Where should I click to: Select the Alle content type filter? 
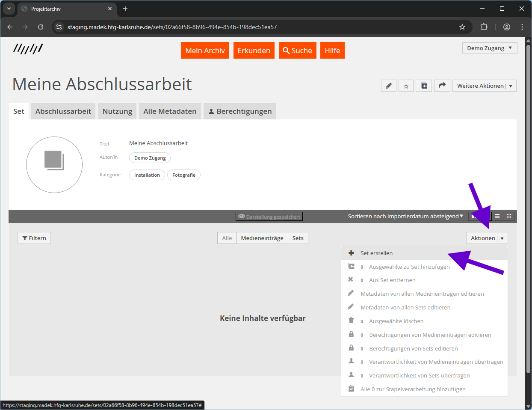tap(227, 238)
